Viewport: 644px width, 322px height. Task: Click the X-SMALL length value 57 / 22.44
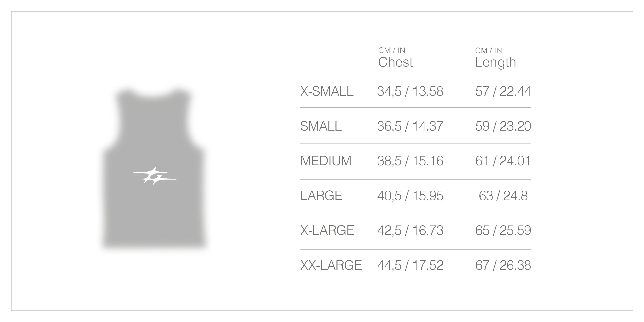click(x=503, y=91)
